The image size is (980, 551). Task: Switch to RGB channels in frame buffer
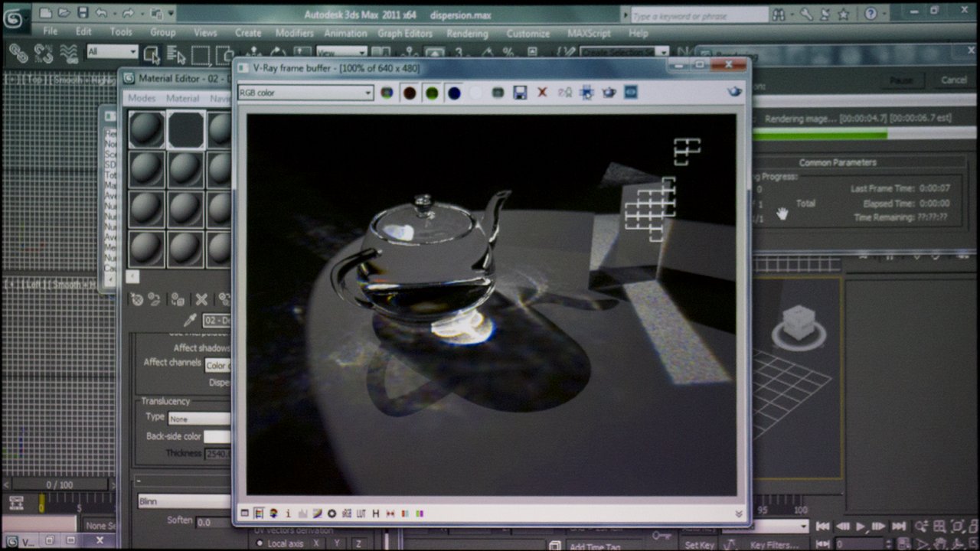click(x=387, y=93)
